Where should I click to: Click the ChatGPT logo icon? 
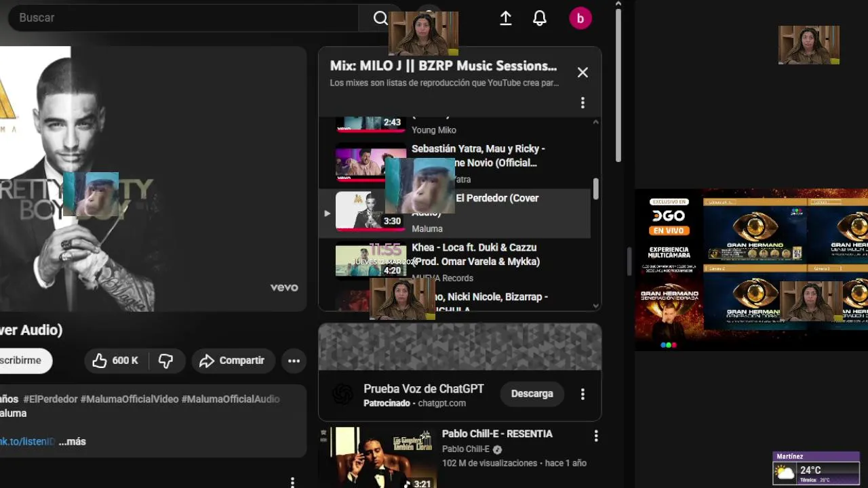coord(342,394)
